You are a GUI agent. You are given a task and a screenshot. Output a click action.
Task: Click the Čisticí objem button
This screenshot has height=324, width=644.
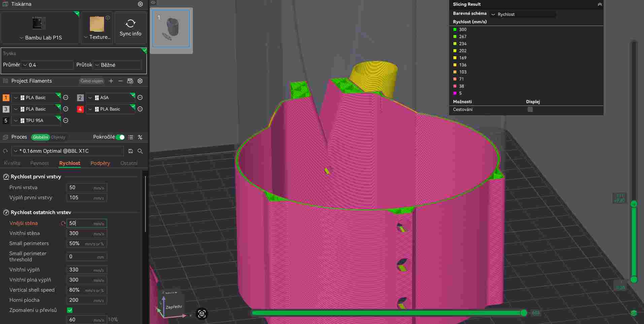coord(92,81)
